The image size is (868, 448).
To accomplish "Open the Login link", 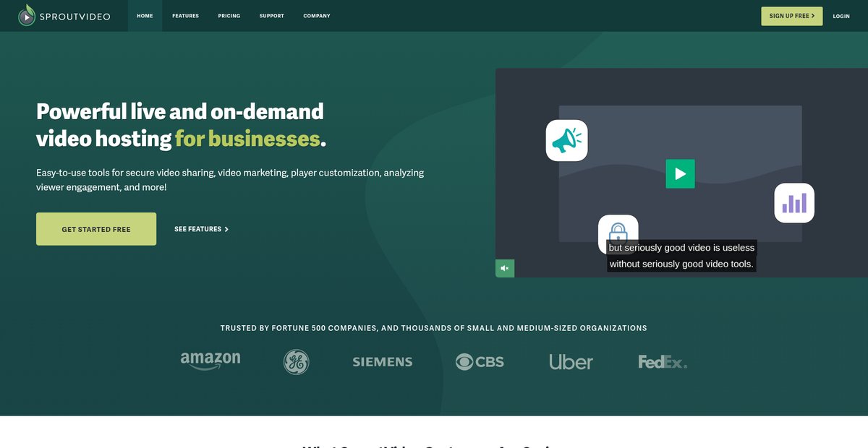I will coord(841,16).
